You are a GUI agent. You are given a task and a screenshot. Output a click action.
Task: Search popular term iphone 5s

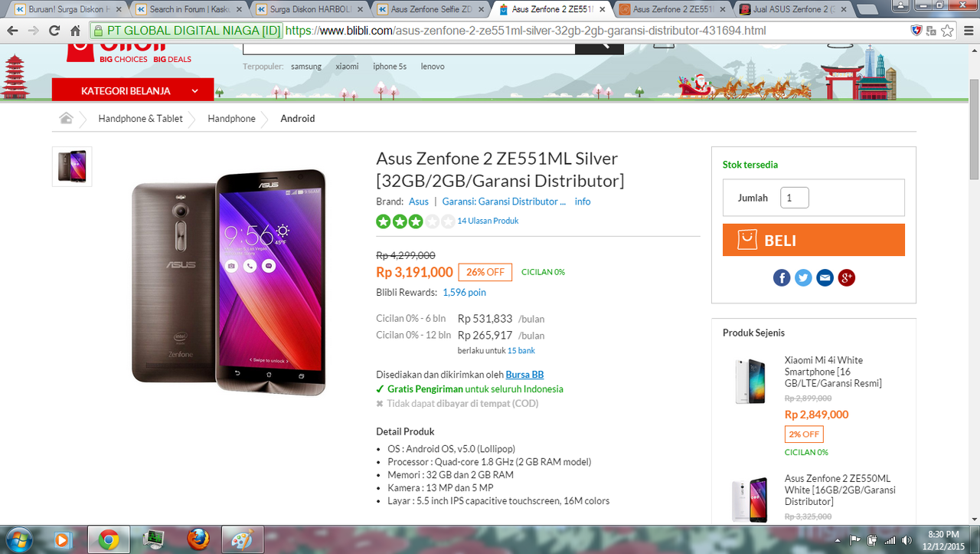390,67
